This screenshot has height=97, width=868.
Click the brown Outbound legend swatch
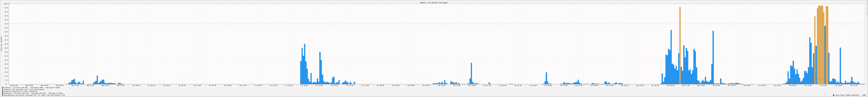(3, 93)
